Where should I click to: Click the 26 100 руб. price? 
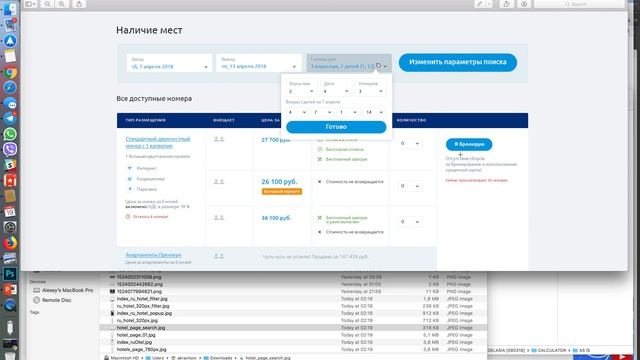tap(279, 182)
